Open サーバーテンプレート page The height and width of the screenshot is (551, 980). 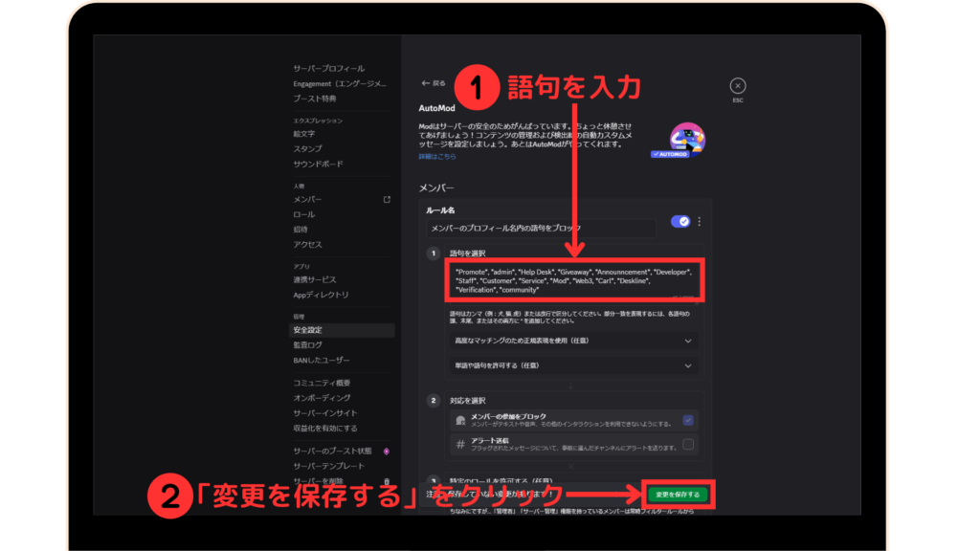(329, 466)
